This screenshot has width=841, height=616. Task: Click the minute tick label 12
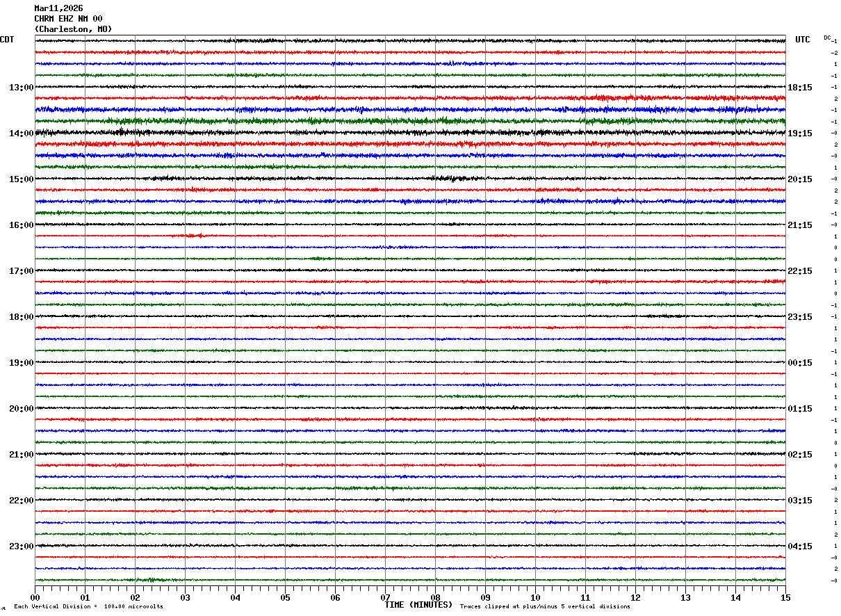click(x=635, y=597)
